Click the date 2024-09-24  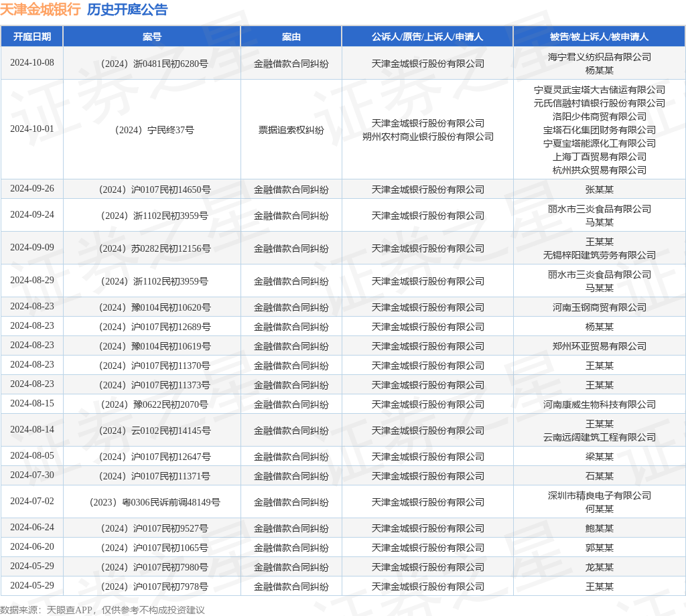(x=32, y=215)
